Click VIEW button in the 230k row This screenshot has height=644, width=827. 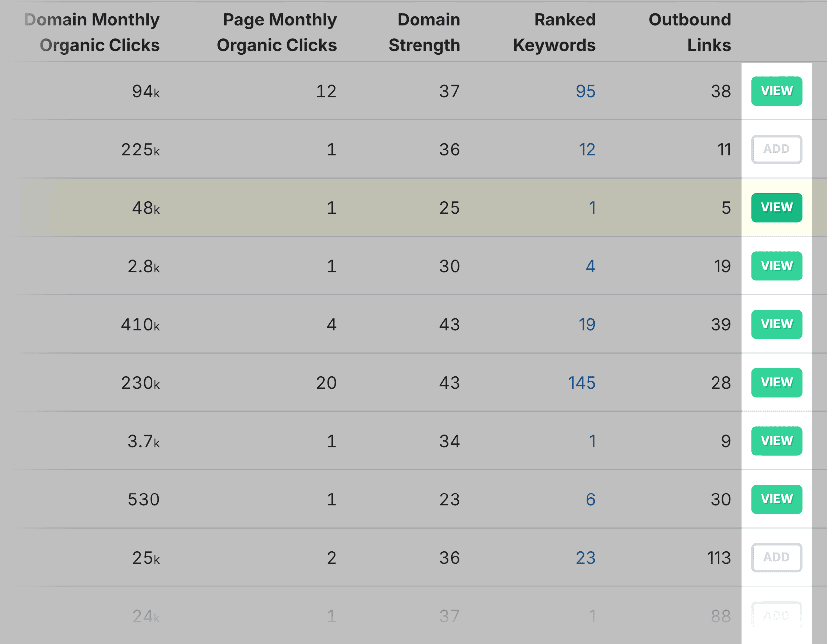pyautogui.click(x=776, y=382)
